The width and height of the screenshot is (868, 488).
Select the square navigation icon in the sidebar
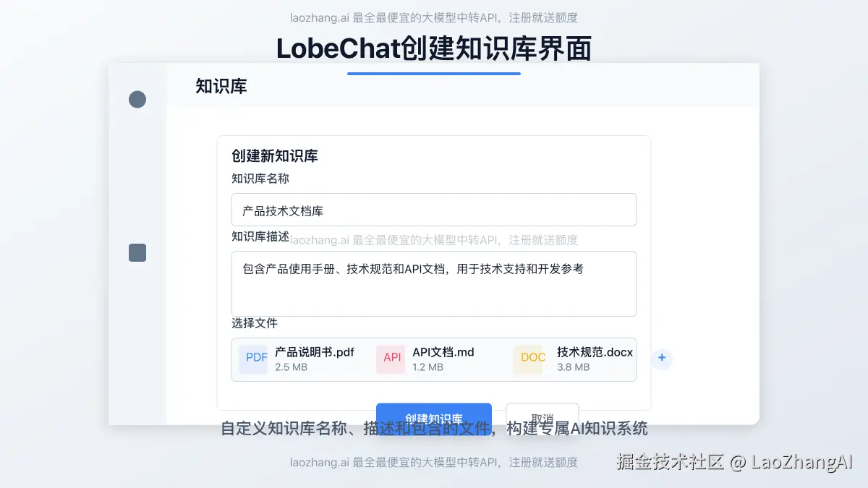point(137,252)
